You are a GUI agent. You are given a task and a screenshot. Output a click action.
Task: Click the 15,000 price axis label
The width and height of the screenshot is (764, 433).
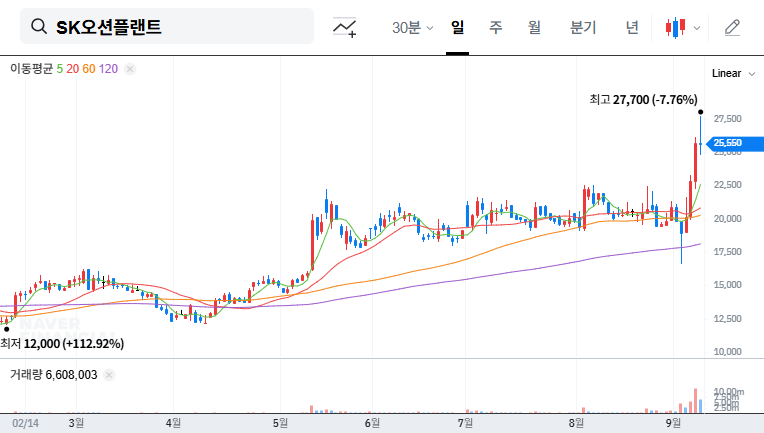tap(727, 285)
